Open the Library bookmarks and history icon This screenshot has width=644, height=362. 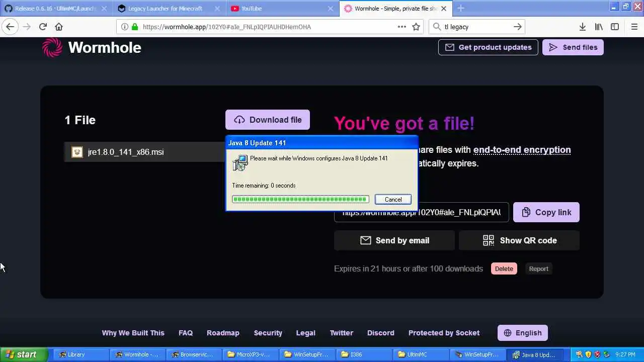click(599, 27)
